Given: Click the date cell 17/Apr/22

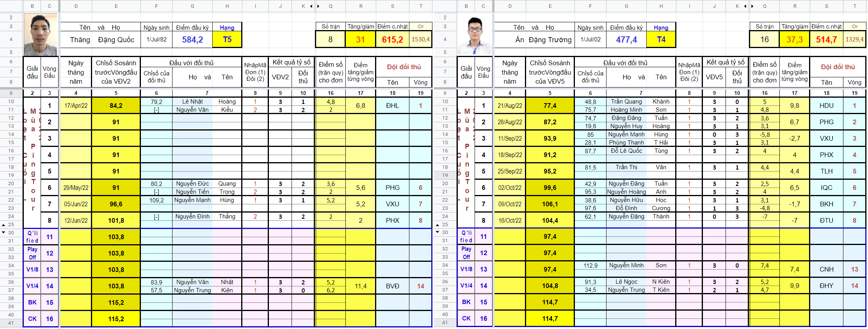Looking at the screenshot, I should pyautogui.click(x=76, y=106).
